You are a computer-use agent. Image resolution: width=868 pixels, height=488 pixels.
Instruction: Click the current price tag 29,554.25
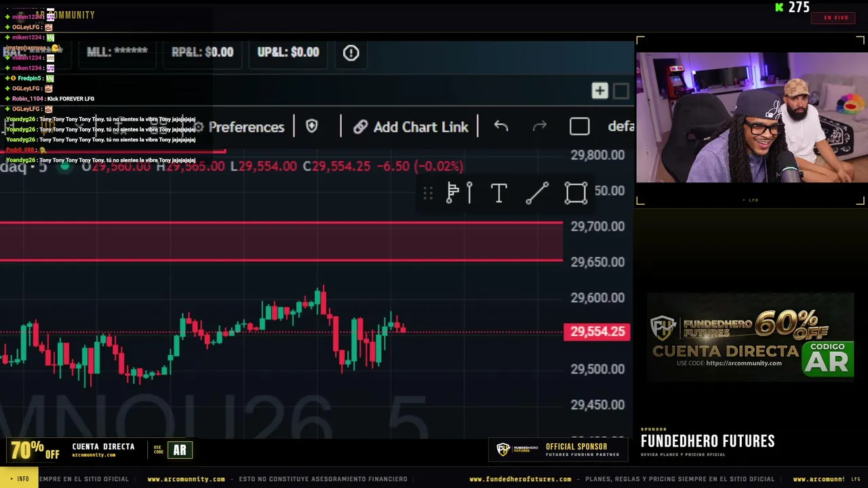(597, 331)
